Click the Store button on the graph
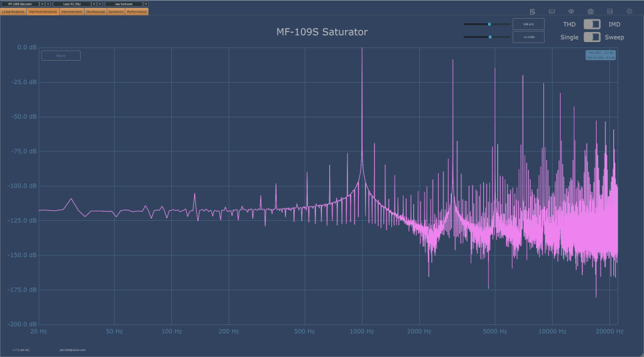The height and width of the screenshot is (357, 644). (x=61, y=55)
